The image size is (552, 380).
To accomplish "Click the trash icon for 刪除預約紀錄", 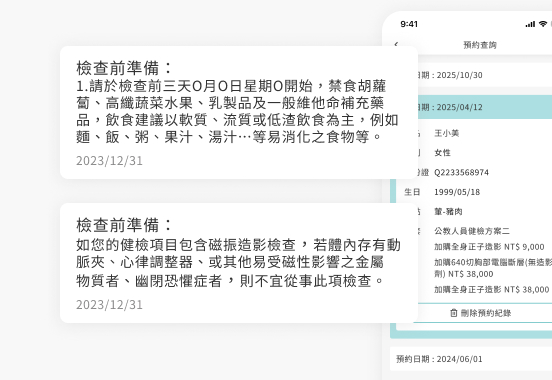I will coord(454,313).
